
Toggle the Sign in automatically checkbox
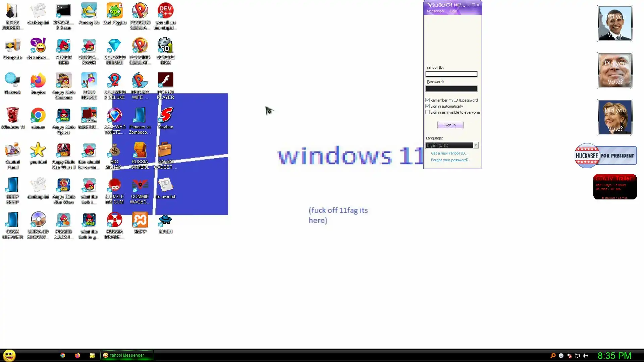[x=428, y=106]
